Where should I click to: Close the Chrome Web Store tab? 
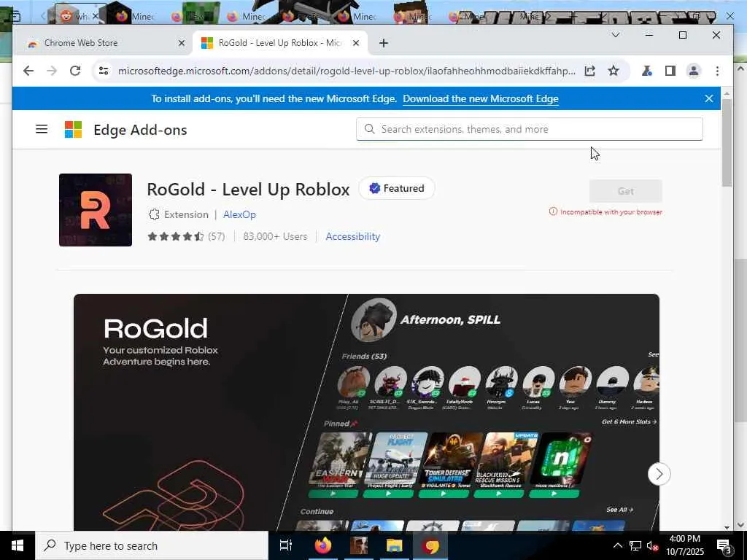182,43
